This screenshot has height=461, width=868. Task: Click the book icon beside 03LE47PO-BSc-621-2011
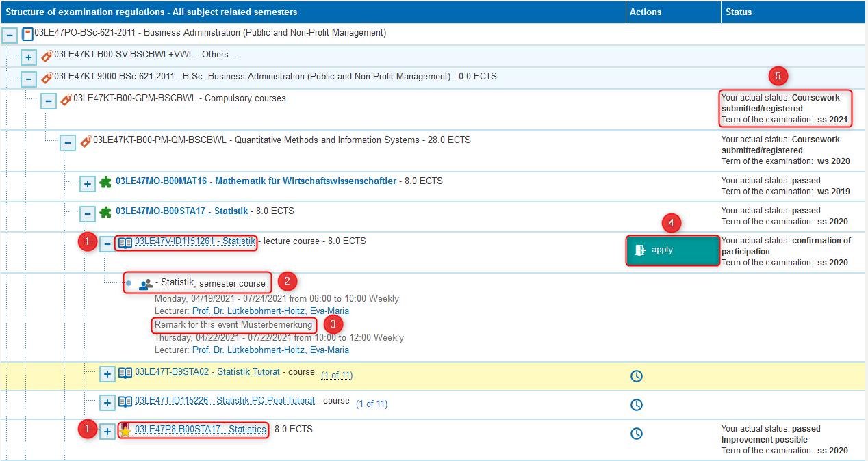27,34
